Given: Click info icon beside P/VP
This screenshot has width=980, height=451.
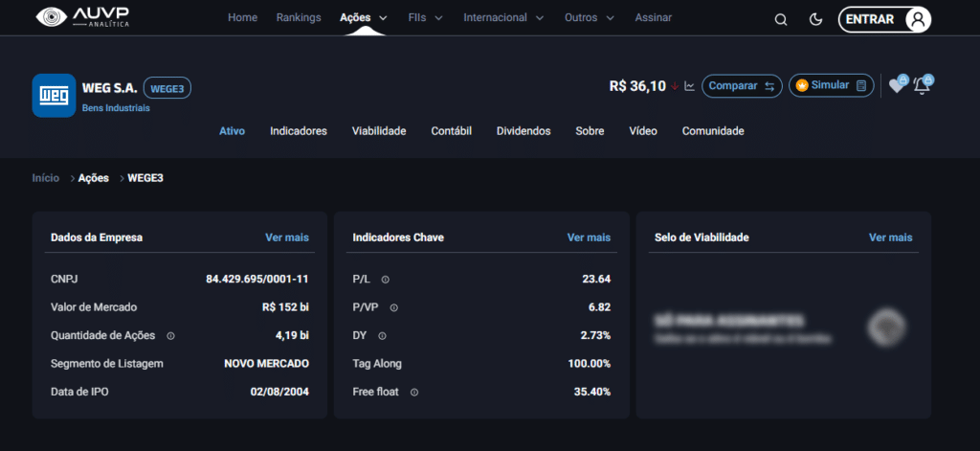Looking at the screenshot, I should coord(393,307).
